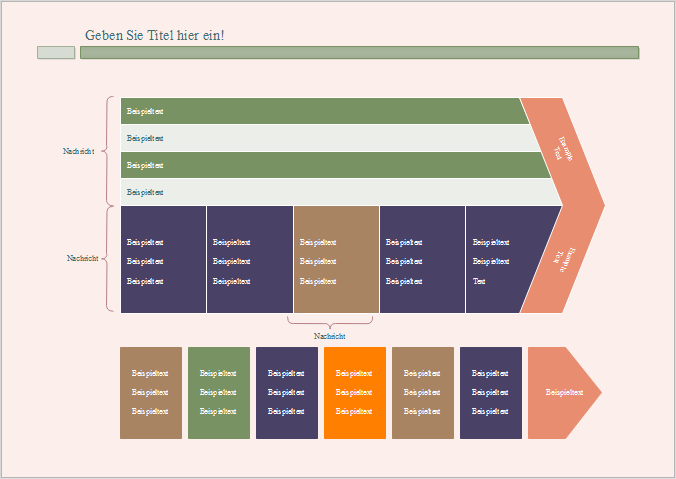Click the small light gray-green rectangle beside the title bar

pos(56,53)
